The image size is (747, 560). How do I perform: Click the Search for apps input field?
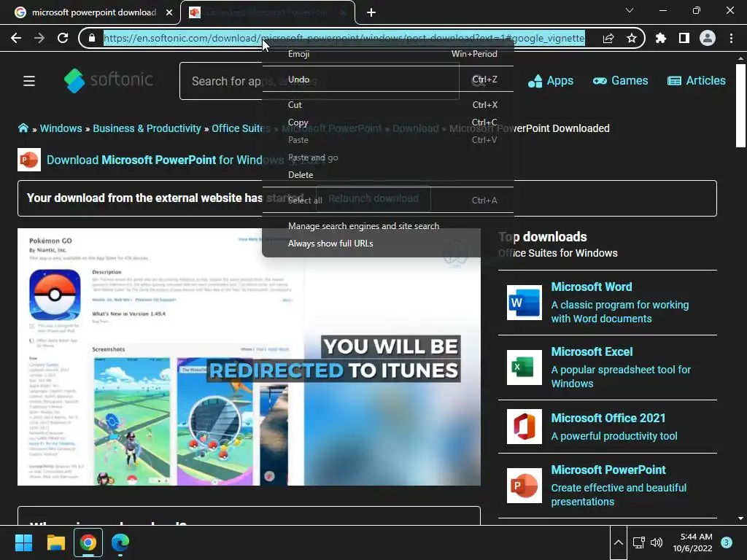320,81
